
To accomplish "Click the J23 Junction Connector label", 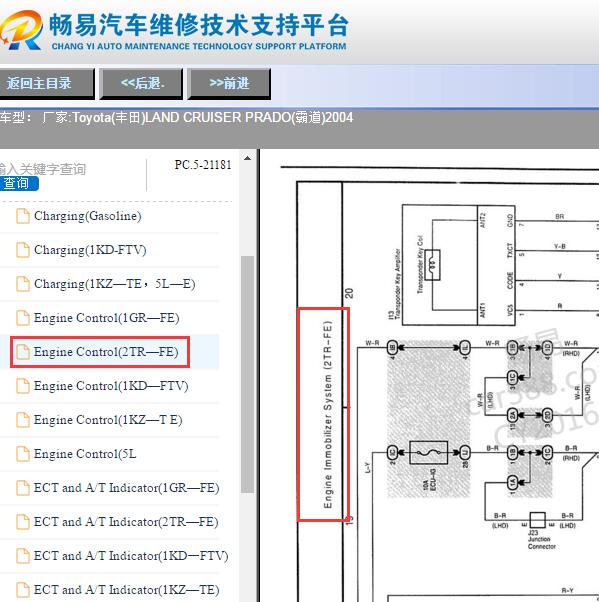I will point(541,539).
